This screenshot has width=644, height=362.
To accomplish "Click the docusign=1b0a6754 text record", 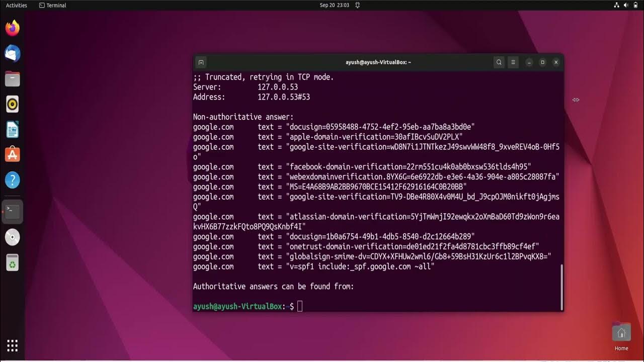I will (334, 236).
